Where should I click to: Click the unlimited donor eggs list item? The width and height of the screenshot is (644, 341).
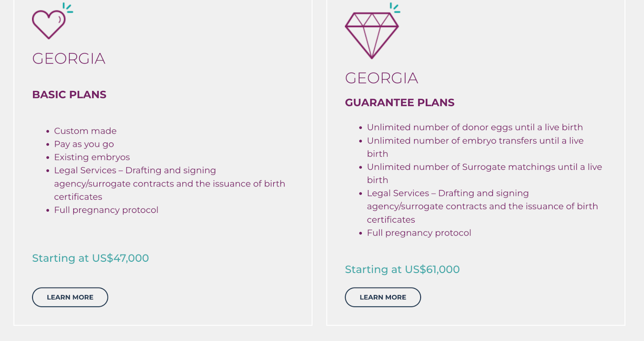(475, 127)
